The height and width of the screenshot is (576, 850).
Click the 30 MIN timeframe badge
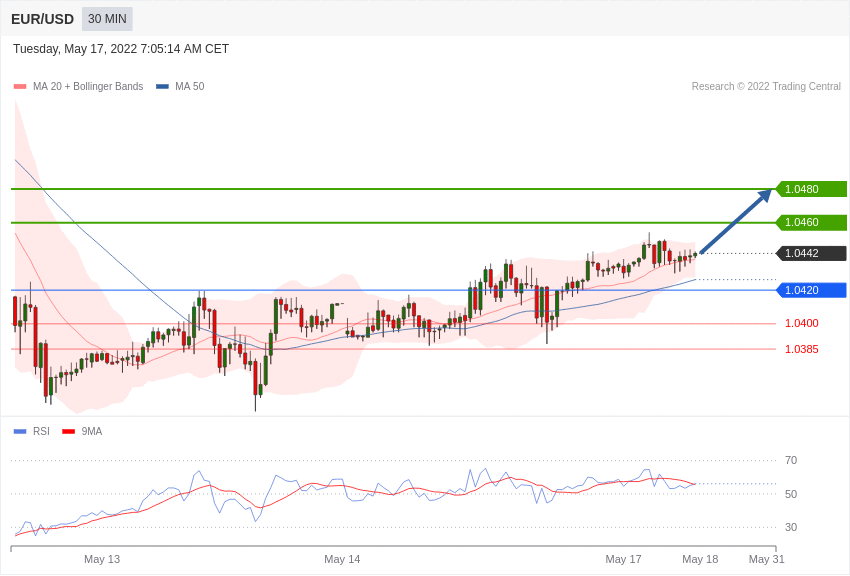[x=107, y=19]
